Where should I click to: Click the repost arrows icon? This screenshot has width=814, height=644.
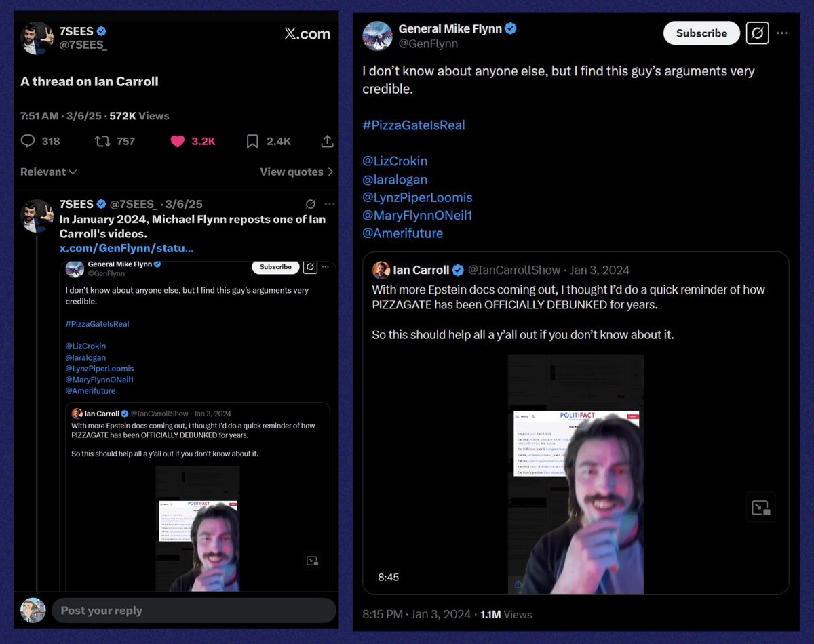coord(102,141)
